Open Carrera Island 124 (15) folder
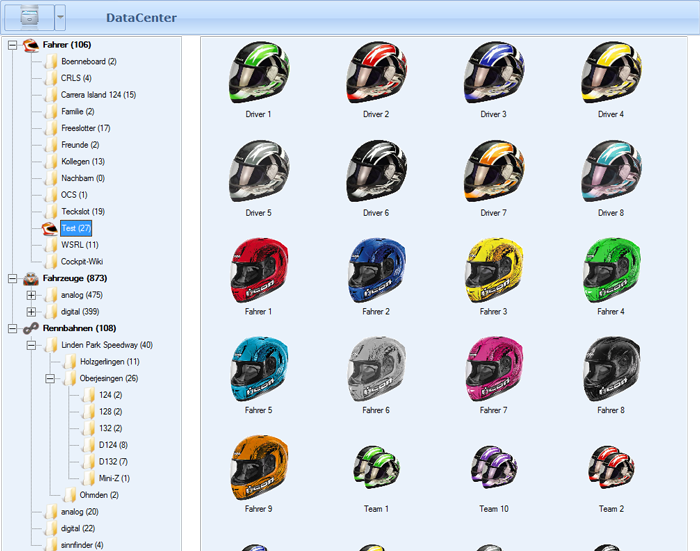Viewport: 700px width, 551px height. point(98,95)
